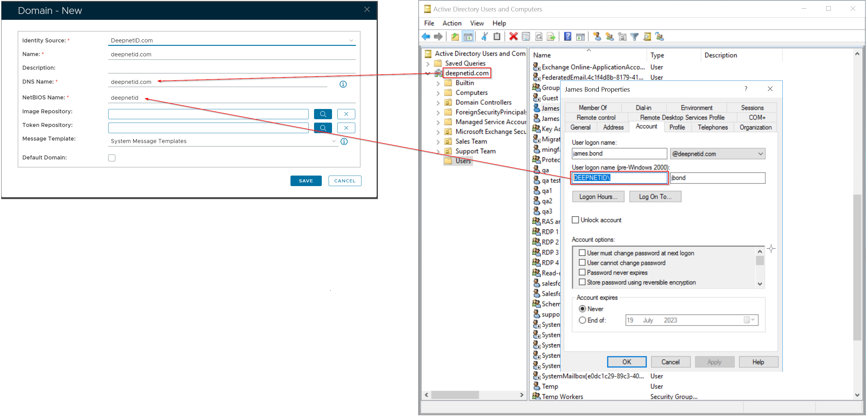Viewport: 868px width, 418px height.
Task: Click the red Delete toolbar icon
Action: pyautogui.click(x=513, y=37)
